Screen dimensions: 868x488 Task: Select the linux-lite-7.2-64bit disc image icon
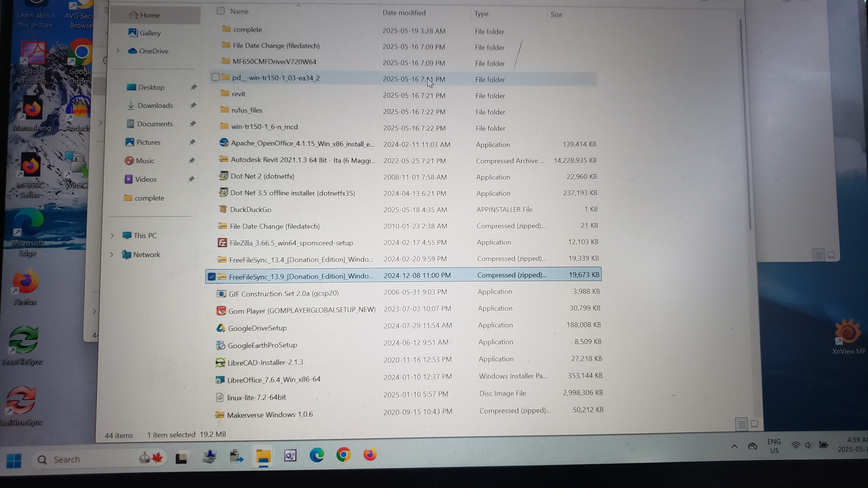coord(220,397)
